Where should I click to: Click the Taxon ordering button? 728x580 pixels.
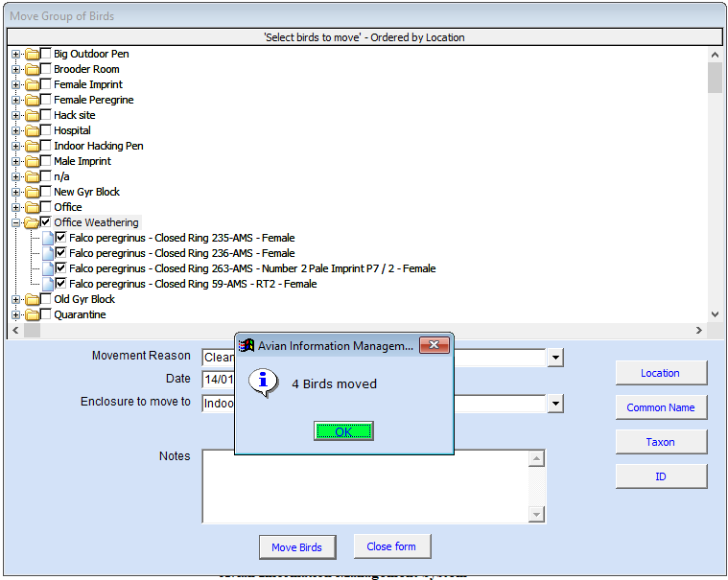[x=661, y=442]
